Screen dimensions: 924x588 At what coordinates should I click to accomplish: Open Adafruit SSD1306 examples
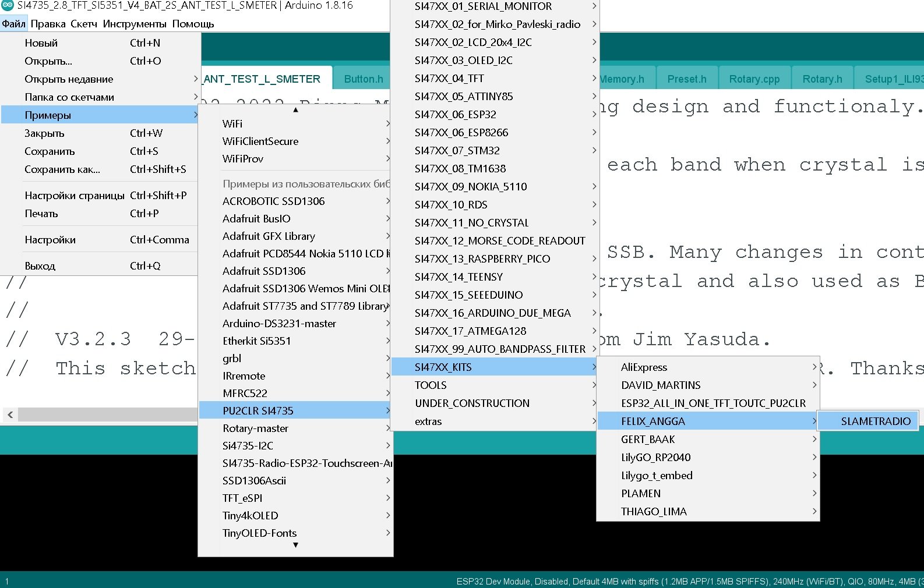click(x=295, y=271)
